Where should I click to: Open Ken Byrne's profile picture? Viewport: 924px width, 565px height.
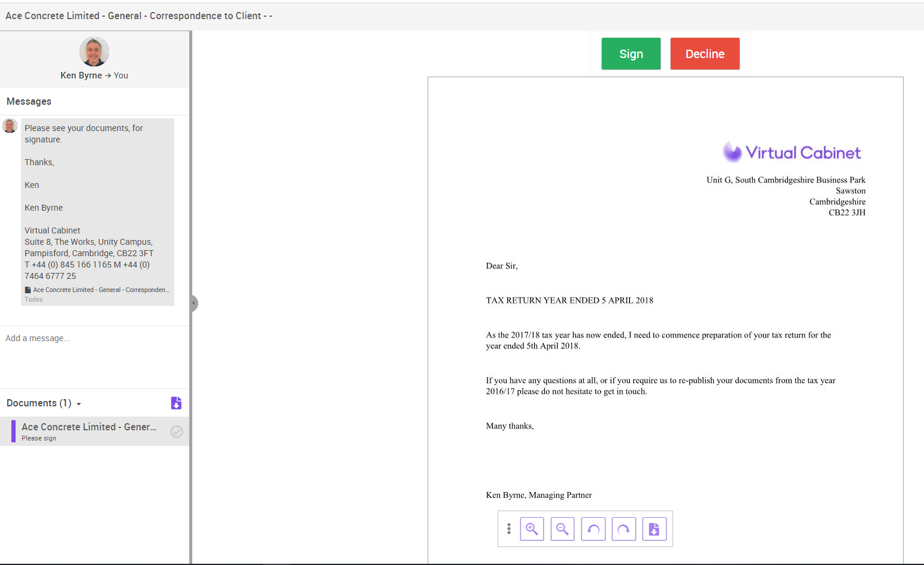point(94,51)
